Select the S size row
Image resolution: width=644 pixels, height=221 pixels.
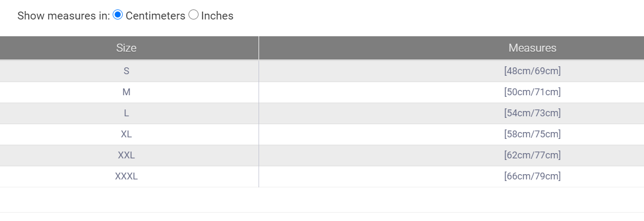126,71
